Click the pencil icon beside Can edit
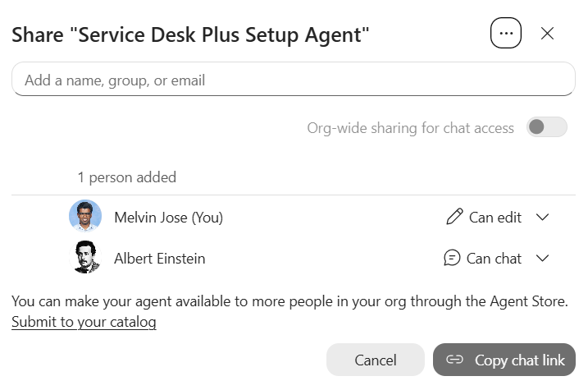The image size is (588, 390). click(454, 217)
